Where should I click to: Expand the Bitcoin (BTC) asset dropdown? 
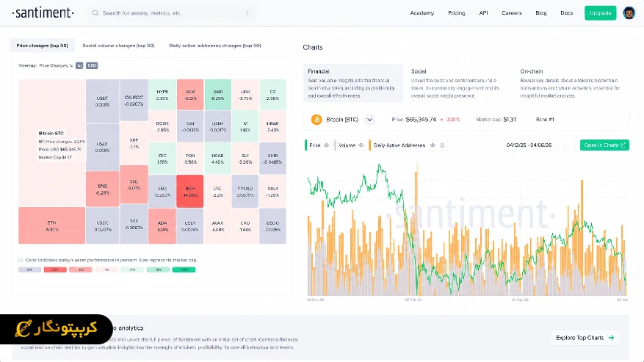369,120
